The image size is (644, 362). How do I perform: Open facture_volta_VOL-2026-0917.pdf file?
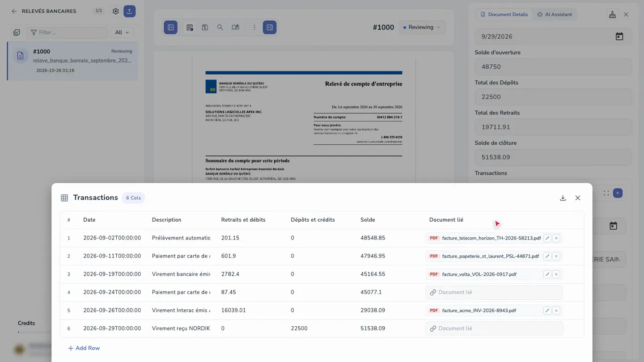pos(479,274)
